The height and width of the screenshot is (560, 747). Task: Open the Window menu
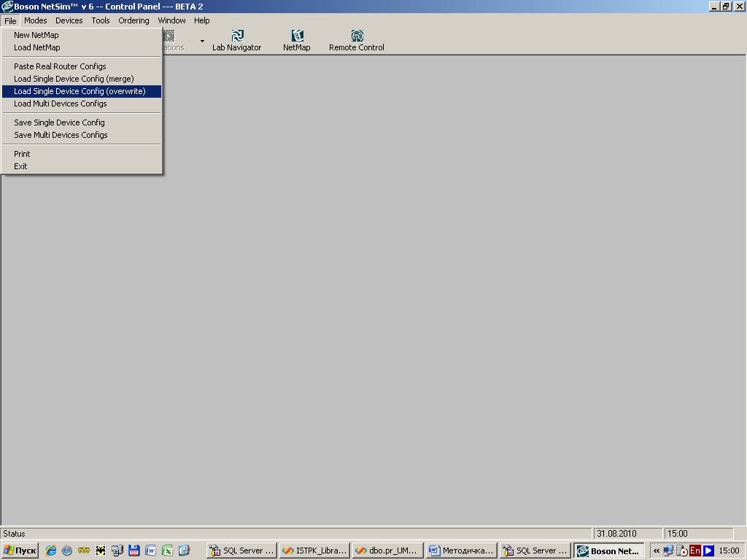click(x=171, y=20)
